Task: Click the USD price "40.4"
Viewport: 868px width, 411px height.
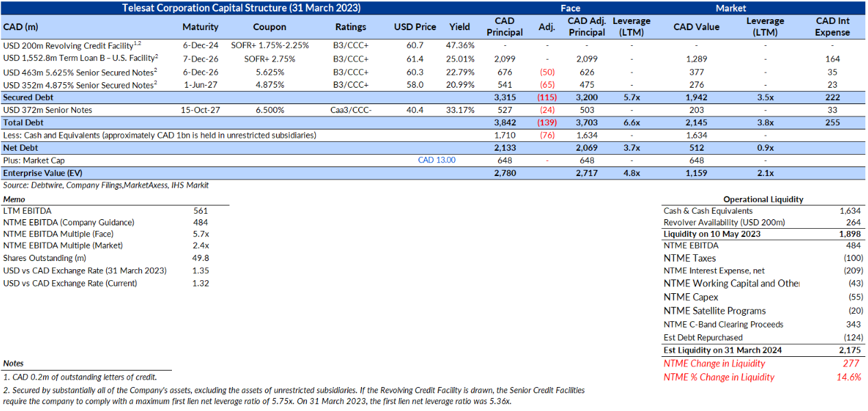Action: pyautogui.click(x=415, y=110)
